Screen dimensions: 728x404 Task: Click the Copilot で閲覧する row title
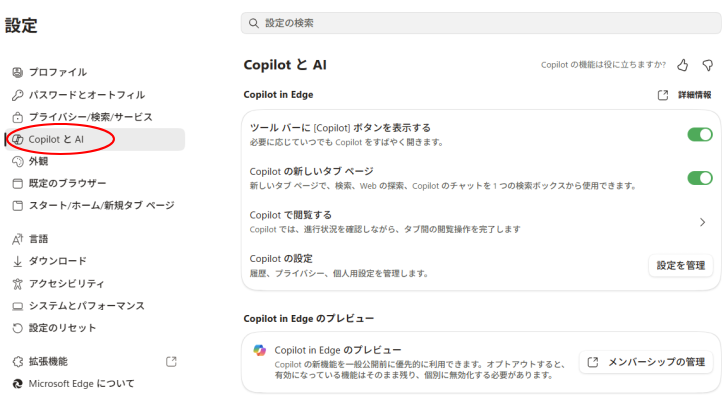click(291, 215)
